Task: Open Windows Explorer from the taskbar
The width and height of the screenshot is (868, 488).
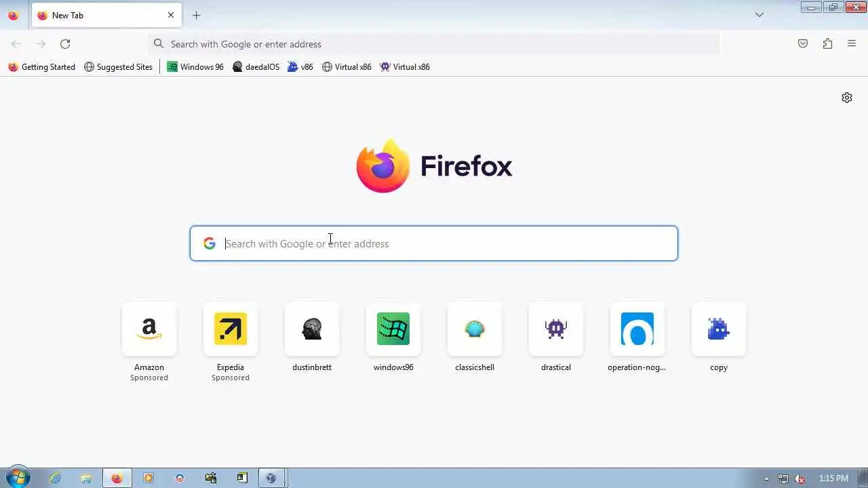Action: tap(86, 478)
